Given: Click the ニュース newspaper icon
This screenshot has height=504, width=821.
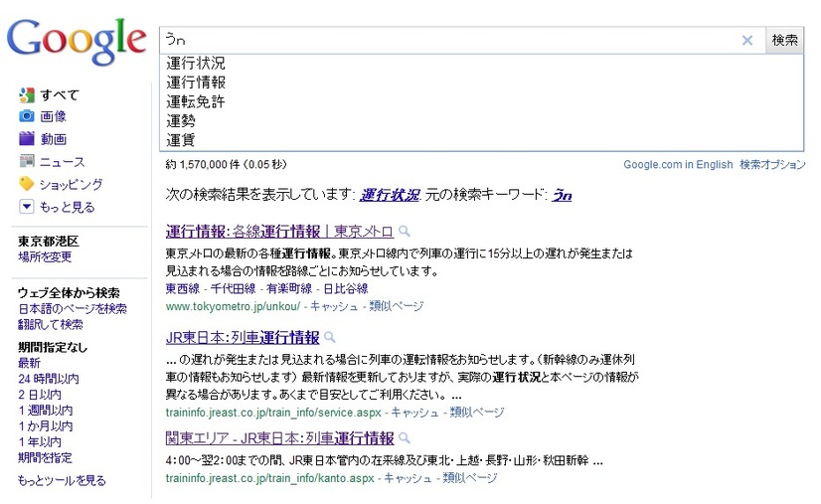Looking at the screenshot, I should click(27, 161).
